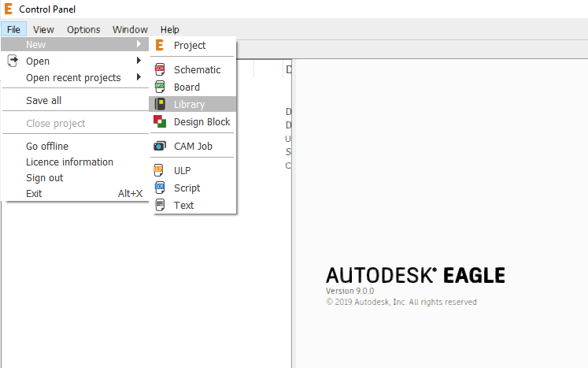The image size is (588, 368).
Task: Open Licence information
Action: click(75, 162)
